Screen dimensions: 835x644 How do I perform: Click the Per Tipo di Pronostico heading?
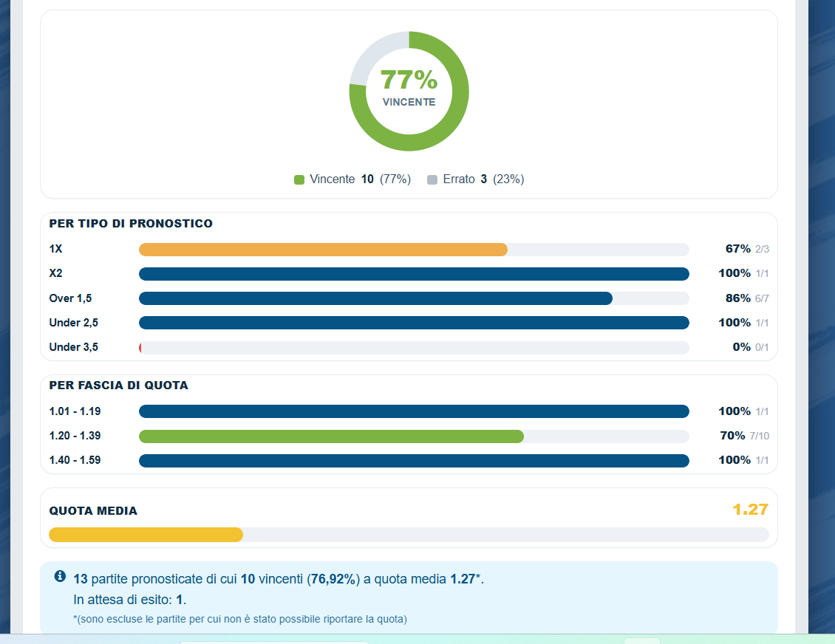pos(131,224)
